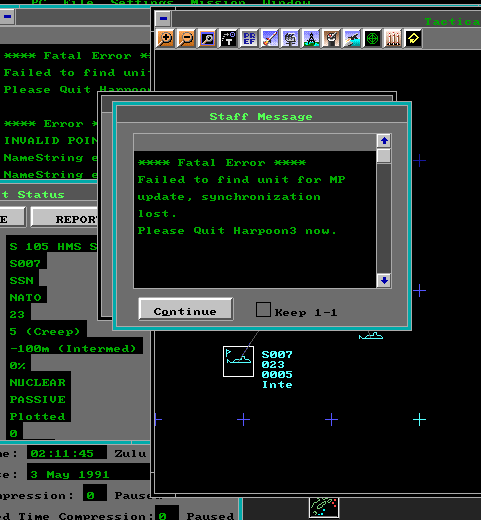Screen dimensions: 481x520
Task: Click the S007 label beside map unit
Action: (x=277, y=354)
